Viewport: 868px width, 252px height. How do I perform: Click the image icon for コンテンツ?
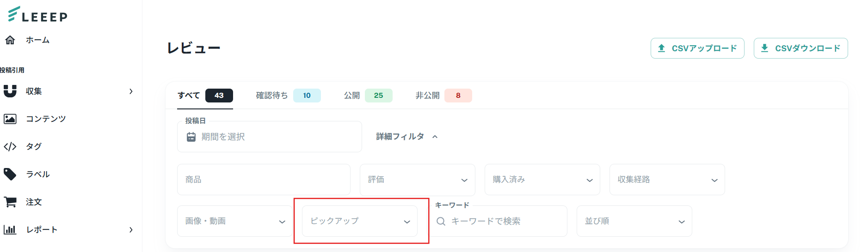(x=10, y=119)
